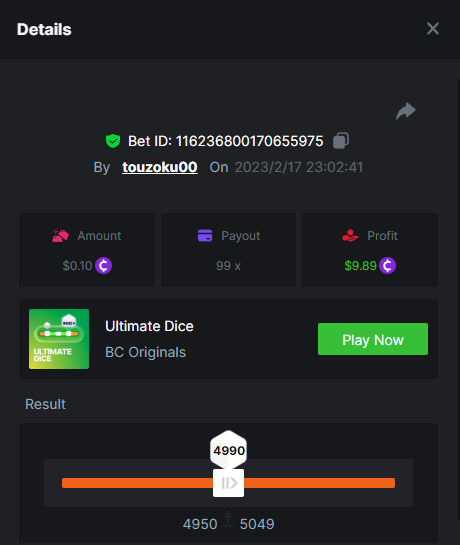Open the Ultimate Dice game thumbnail

(x=59, y=339)
